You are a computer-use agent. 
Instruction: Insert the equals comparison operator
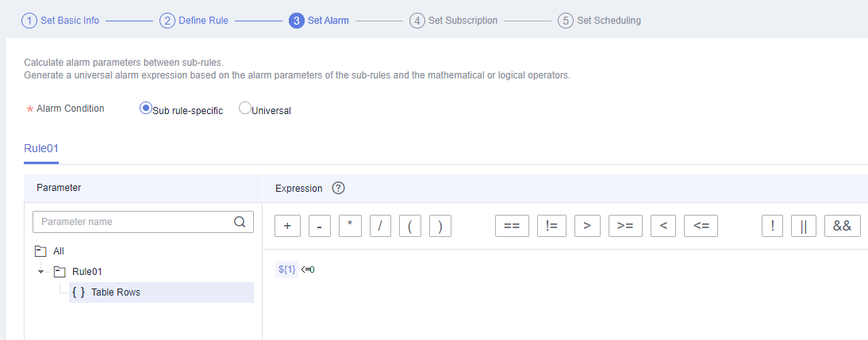pyautogui.click(x=512, y=226)
